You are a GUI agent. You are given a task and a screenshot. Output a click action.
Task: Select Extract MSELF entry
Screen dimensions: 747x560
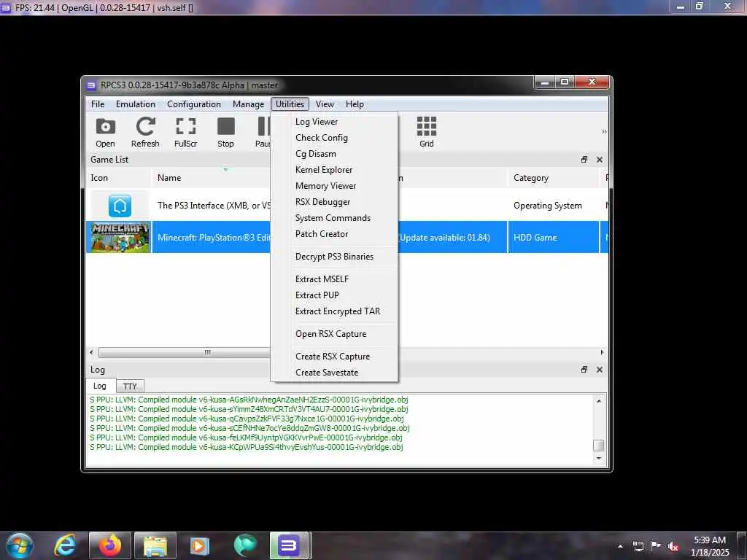point(334,279)
